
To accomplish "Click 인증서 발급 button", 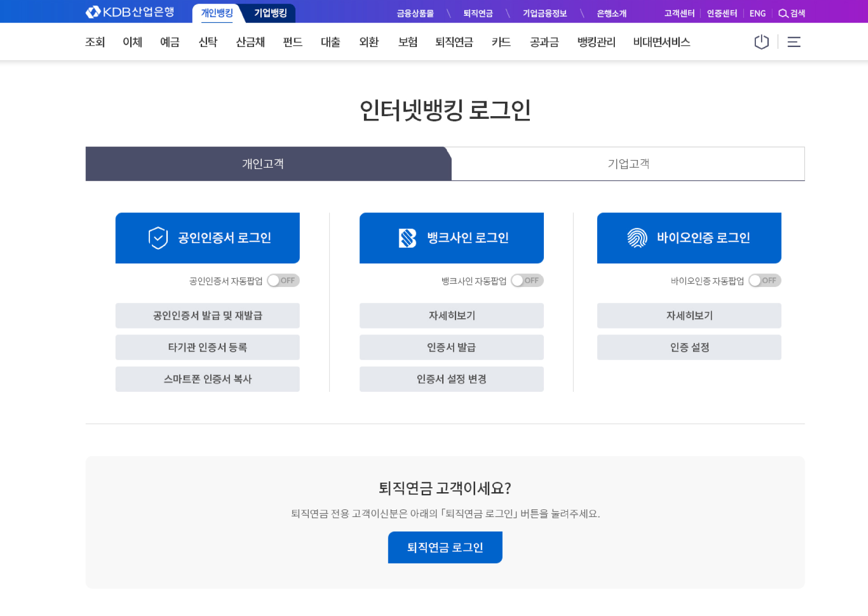I will click(x=452, y=347).
